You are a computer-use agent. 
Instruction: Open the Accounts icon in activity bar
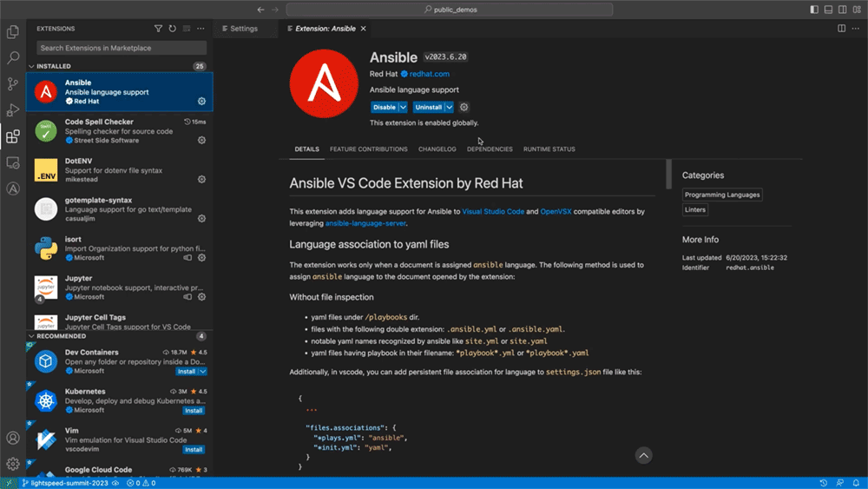[x=13, y=438]
